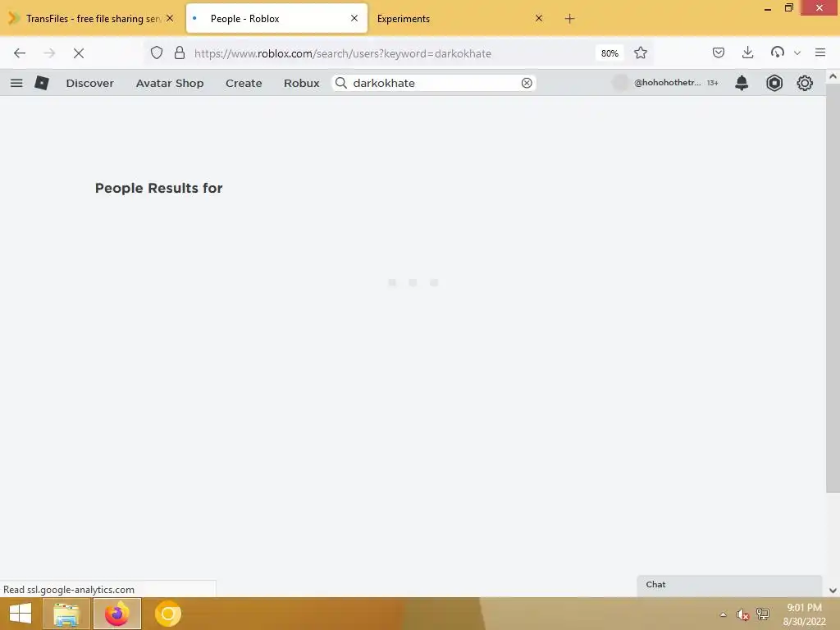
Task: Click the scrollbar up arrow
Action: tap(833, 76)
